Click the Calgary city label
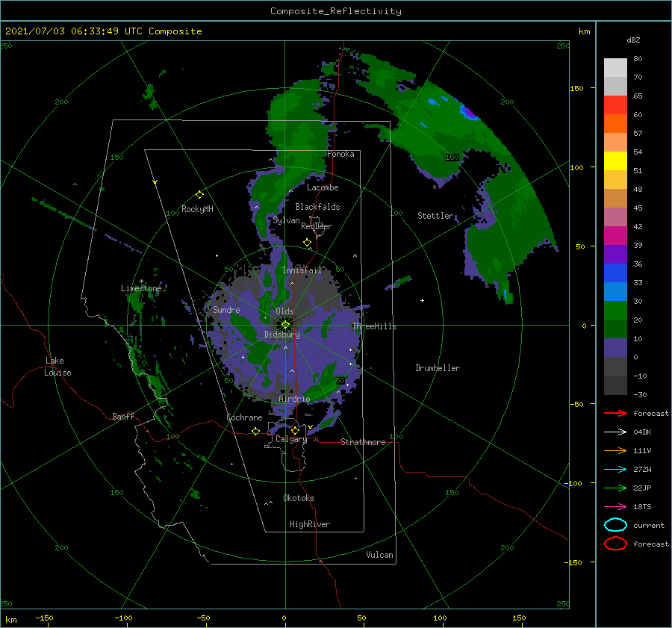672x628 pixels. point(291,439)
